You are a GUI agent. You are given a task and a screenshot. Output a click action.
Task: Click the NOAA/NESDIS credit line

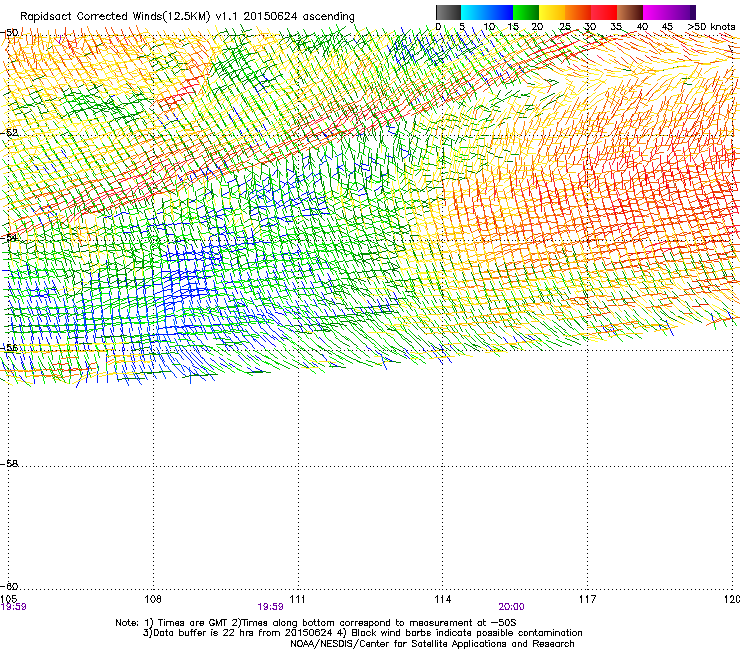432,644
